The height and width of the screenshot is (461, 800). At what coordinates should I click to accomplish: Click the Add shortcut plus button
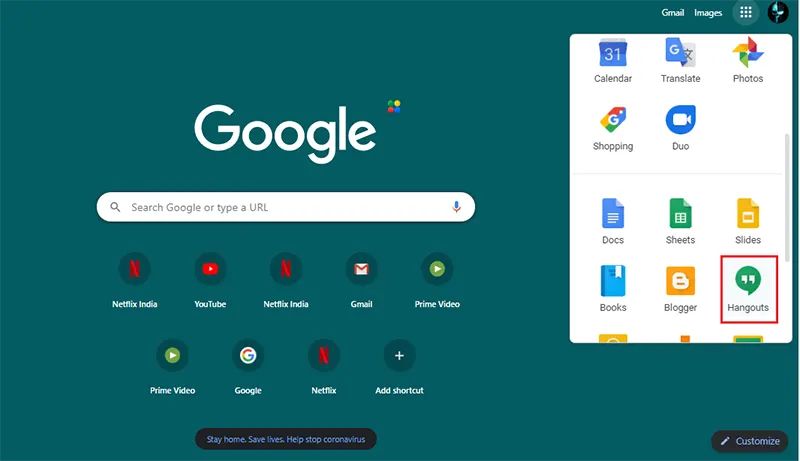[x=399, y=355]
